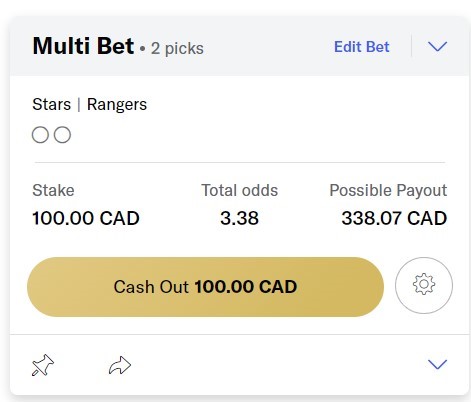
Task: Click the 338.07 CAD possible payout value
Action: (394, 218)
